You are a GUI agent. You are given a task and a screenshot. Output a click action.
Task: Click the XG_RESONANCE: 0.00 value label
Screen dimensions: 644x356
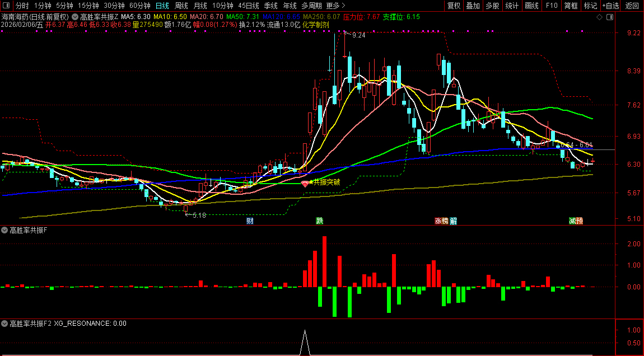coord(90,324)
